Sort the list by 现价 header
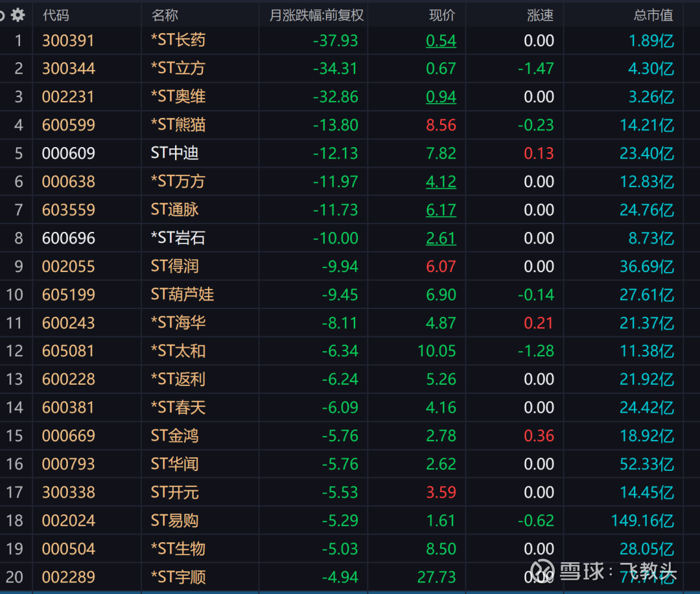 442,15
